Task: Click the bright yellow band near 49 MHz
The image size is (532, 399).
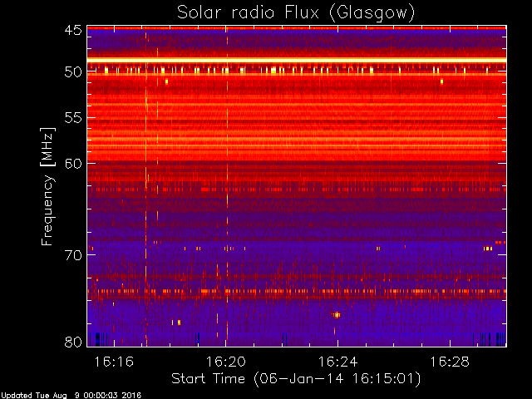Action: coord(297,61)
